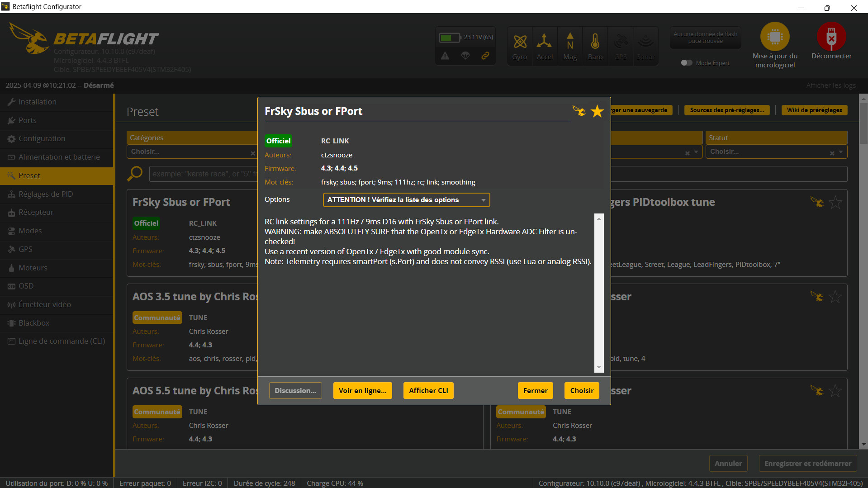The width and height of the screenshot is (868, 488).
Task: Click the Mise à jour du micrologiciel icon
Action: pos(775,37)
